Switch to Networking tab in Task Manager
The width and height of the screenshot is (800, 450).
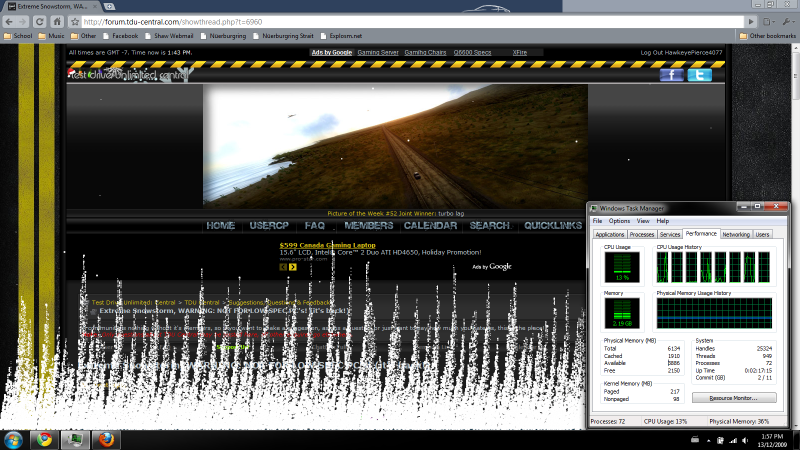tap(736, 234)
